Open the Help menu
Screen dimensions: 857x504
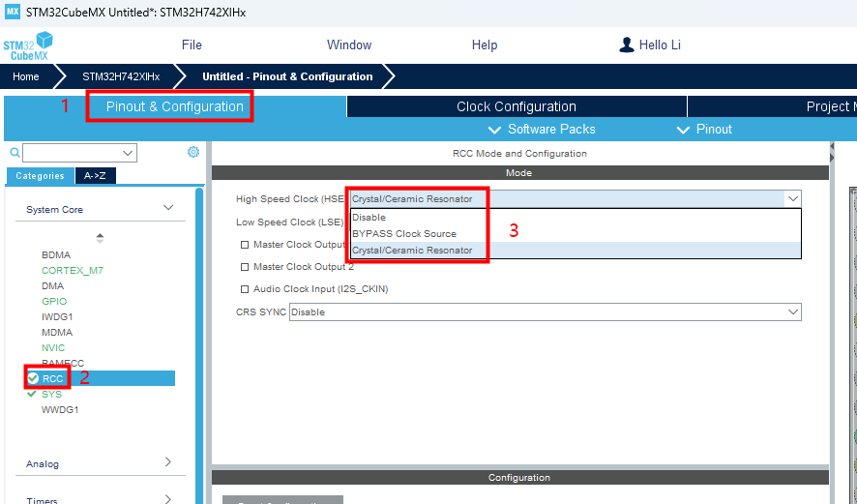pyautogui.click(x=485, y=44)
